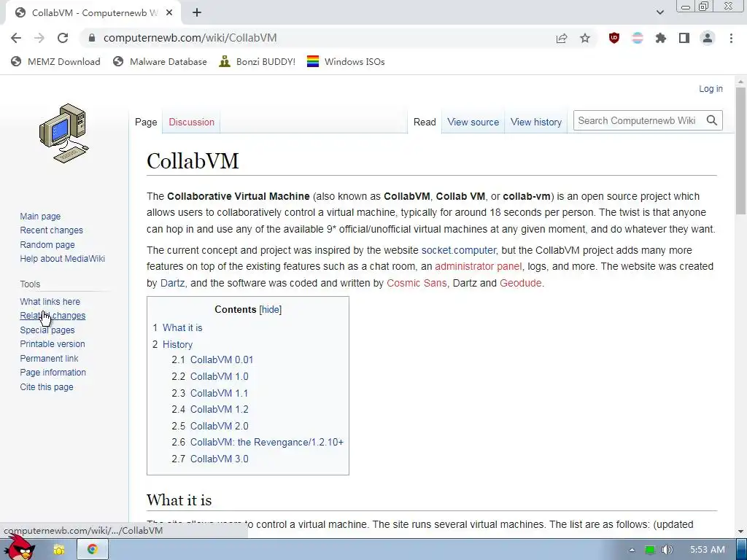
Task: Go back with the browser back arrow
Action: [x=16, y=38]
